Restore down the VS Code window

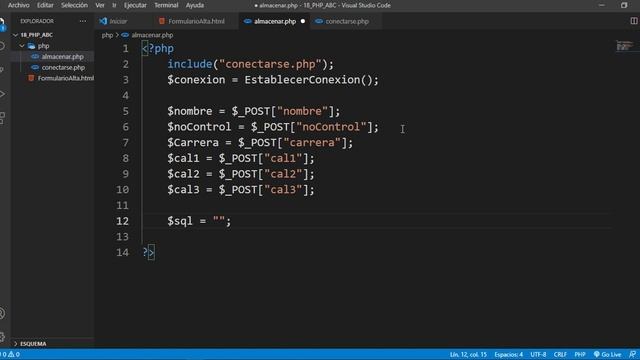[x=624, y=5]
